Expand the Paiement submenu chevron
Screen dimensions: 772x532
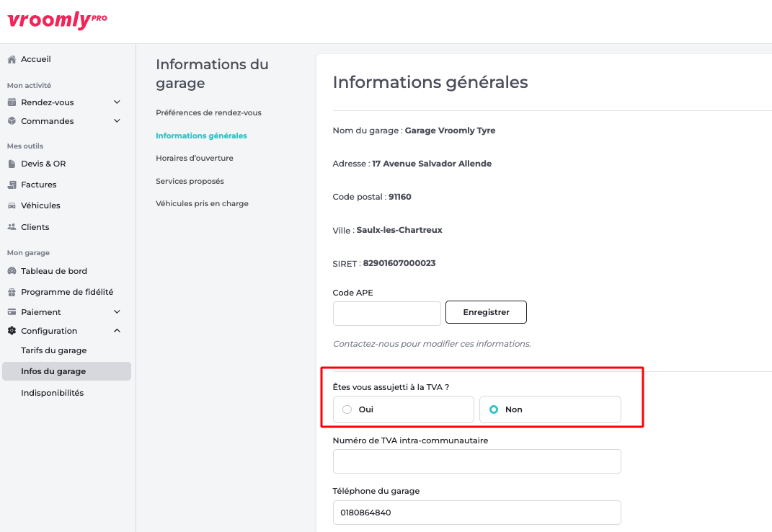pyautogui.click(x=117, y=312)
